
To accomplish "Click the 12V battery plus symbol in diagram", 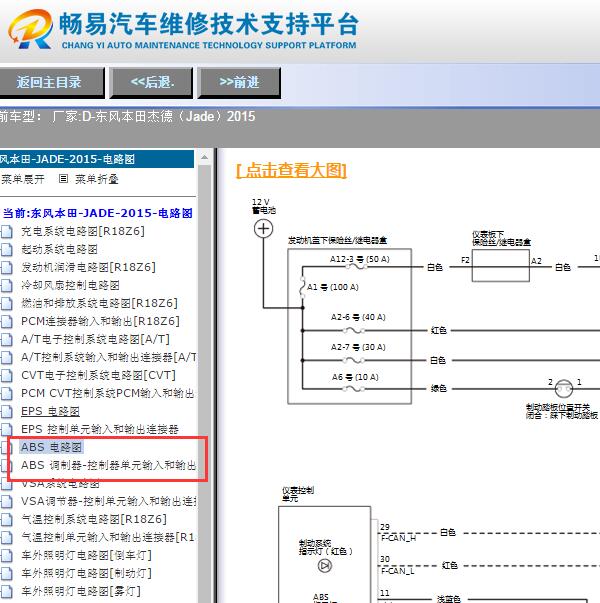I will click(263, 229).
